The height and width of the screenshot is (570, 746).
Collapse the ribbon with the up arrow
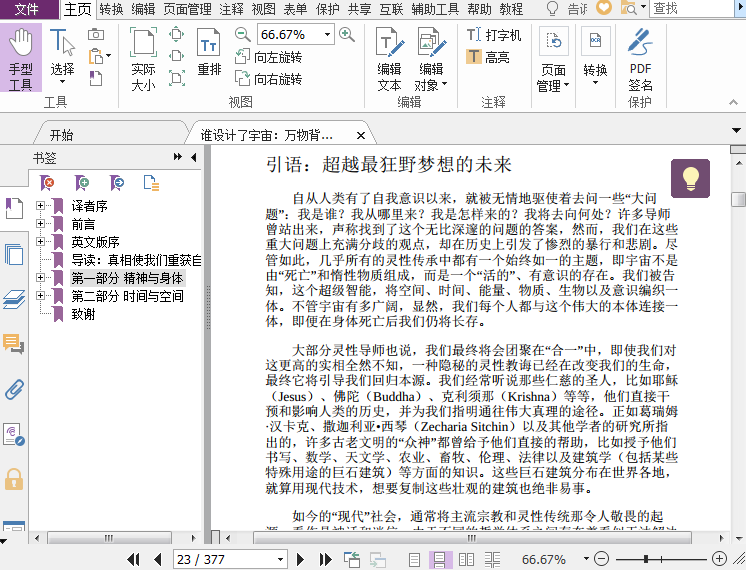(733, 102)
